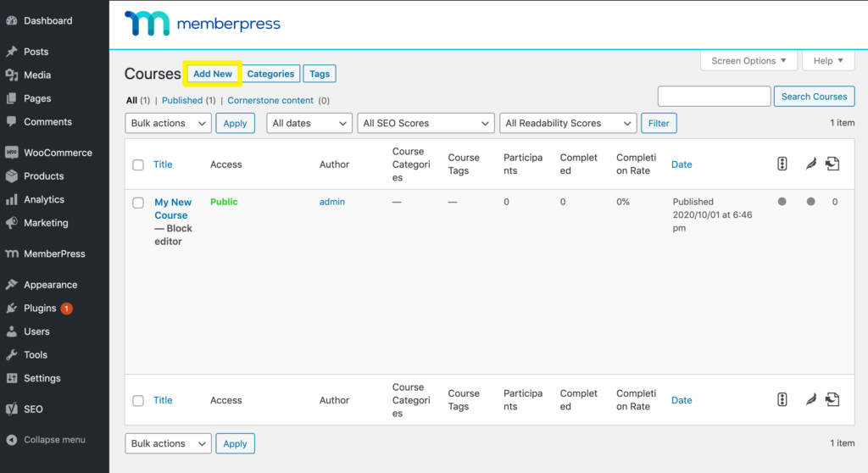Screen dimensions: 868x473
Task: Click the bottom Apply button
Action: click(236, 443)
